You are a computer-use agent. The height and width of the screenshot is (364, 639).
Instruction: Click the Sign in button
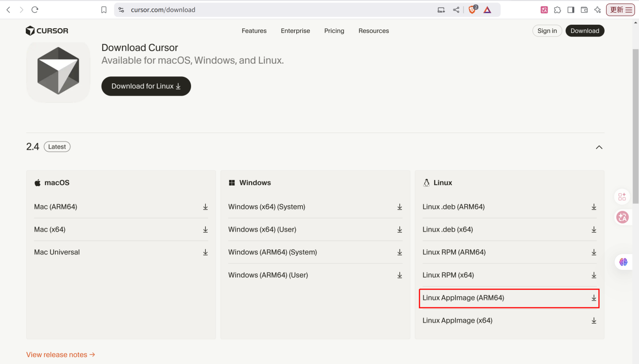tap(547, 31)
